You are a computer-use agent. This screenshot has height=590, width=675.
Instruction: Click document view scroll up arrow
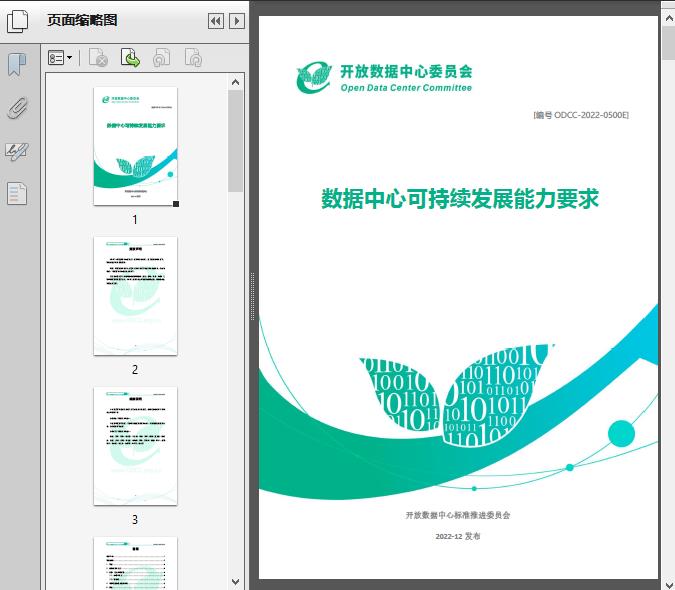pyautogui.click(x=669, y=18)
